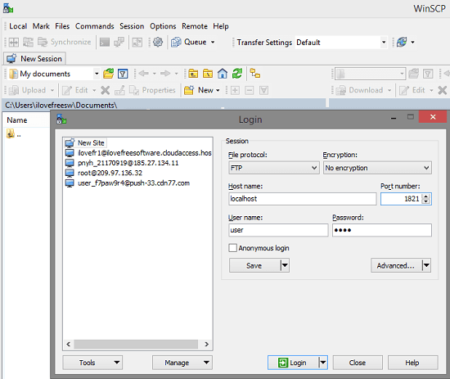Click the Preferences gear icon

click(x=158, y=42)
